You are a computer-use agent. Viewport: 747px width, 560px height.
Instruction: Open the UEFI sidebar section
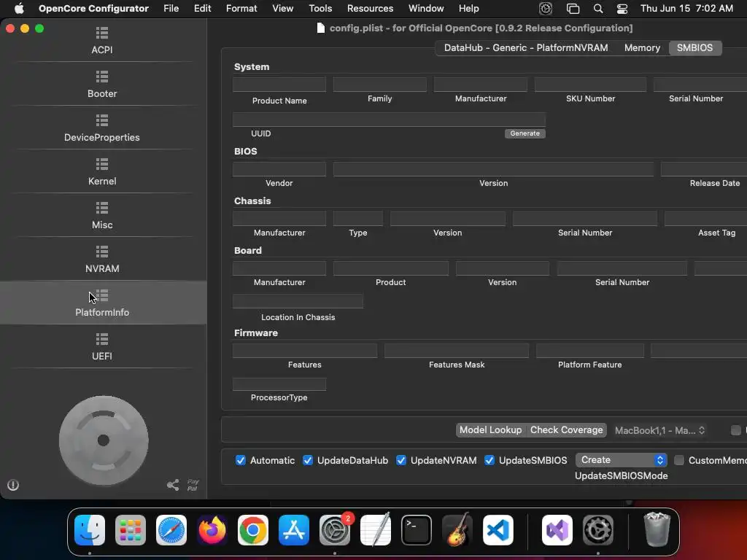(102, 347)
